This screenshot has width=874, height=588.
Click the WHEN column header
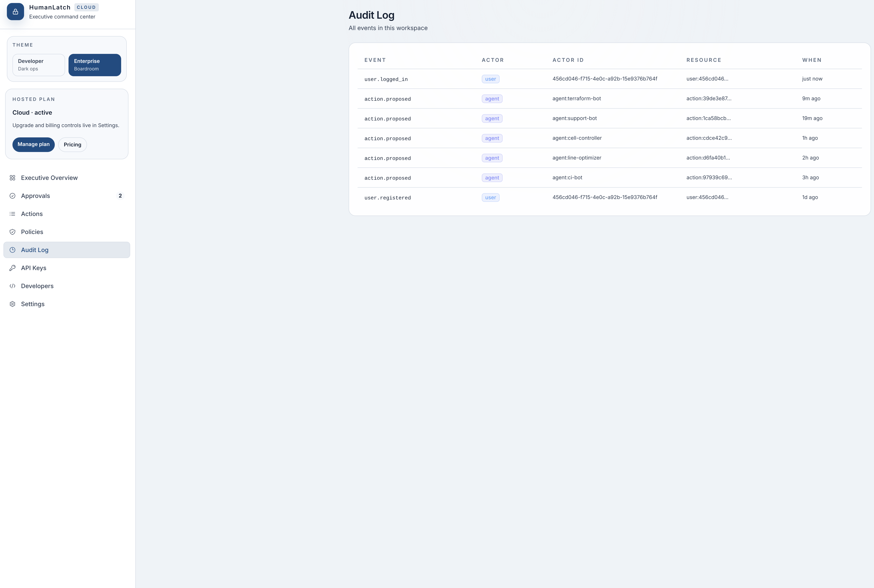(x=812, y=60)
